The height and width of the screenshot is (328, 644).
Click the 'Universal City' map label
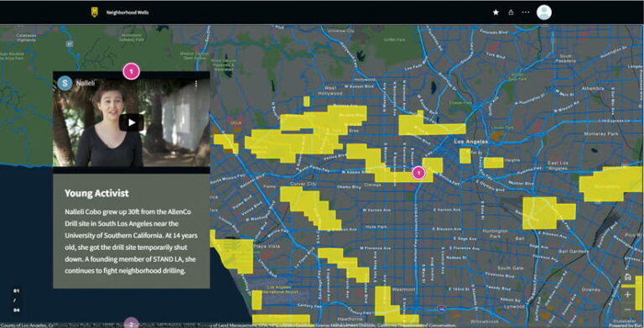[x=341, y=30]
